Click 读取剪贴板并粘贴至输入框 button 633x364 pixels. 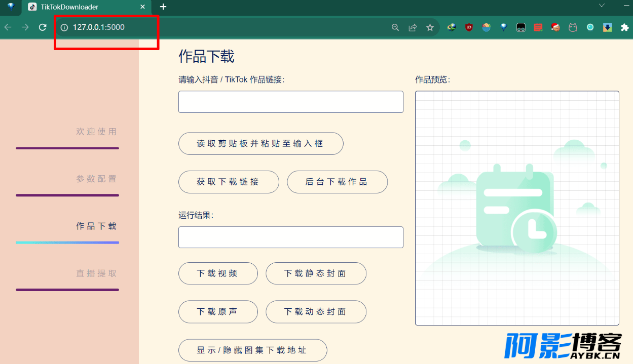tap(261, 143)
